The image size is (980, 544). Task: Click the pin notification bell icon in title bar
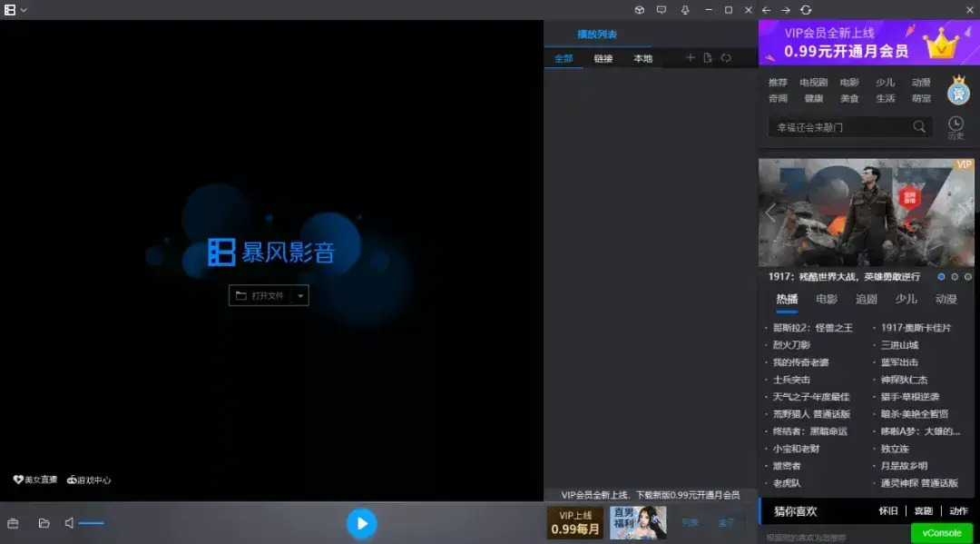685,10
